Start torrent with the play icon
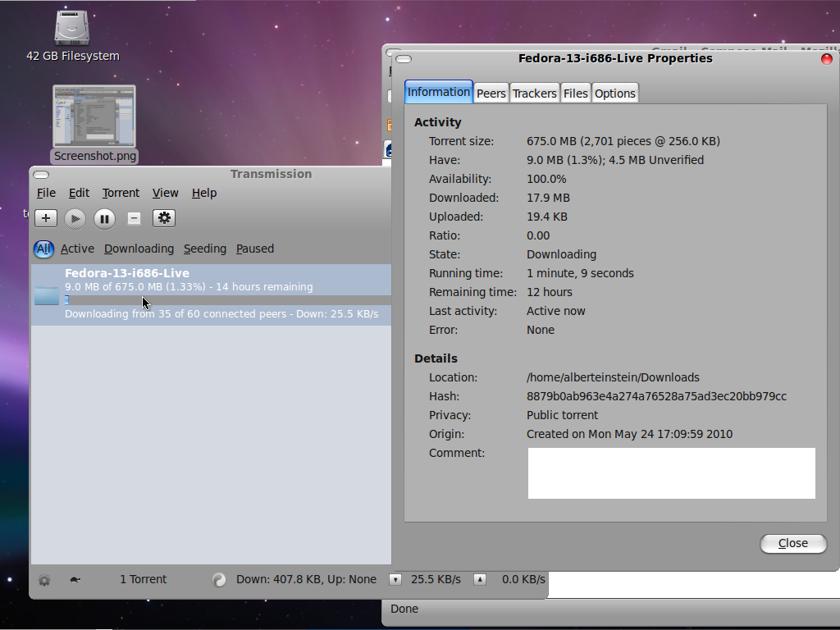Image resolution: width=840 pixels, height=630 pixels. point(75,218)
